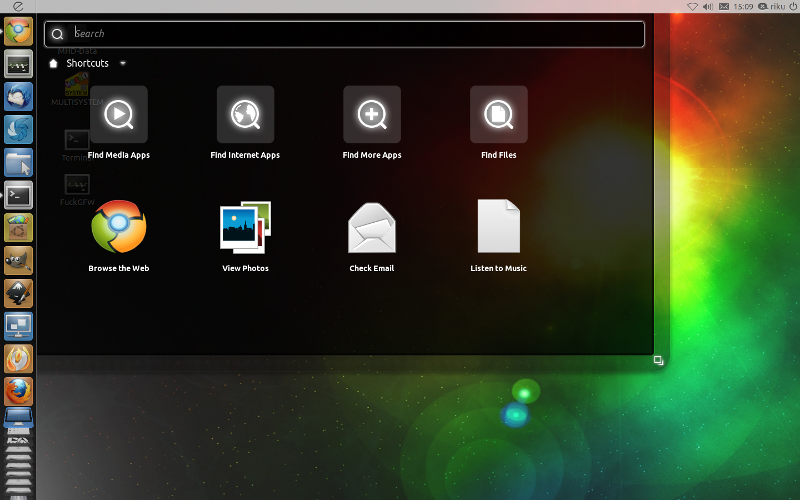Open View Photos shortcut
Viewport: 800px width, 500px height.
coord(245,236)
